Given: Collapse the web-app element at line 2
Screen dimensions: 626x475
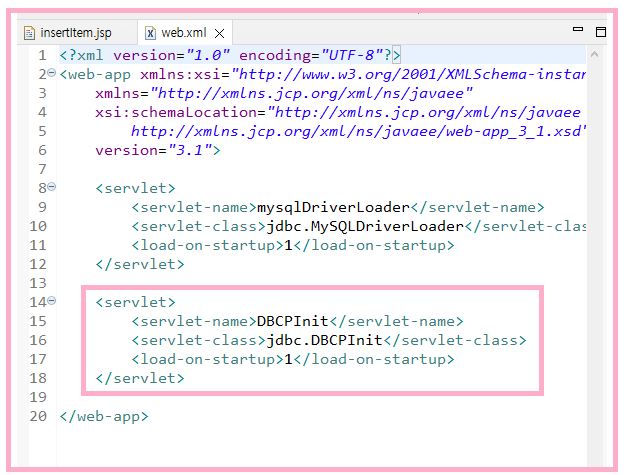Looking at the screenshot, I should (x=52, y=73).
